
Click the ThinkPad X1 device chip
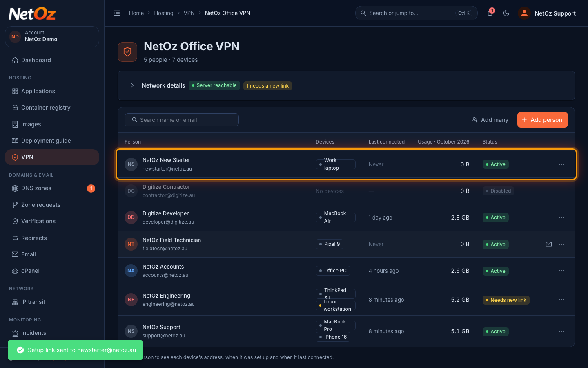tap(336, 294)
